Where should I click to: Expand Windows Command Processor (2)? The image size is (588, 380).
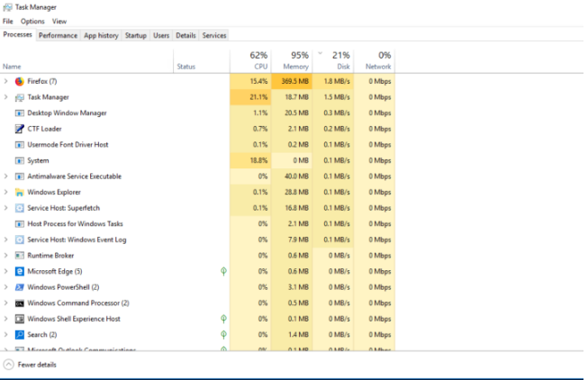point(5,303)
